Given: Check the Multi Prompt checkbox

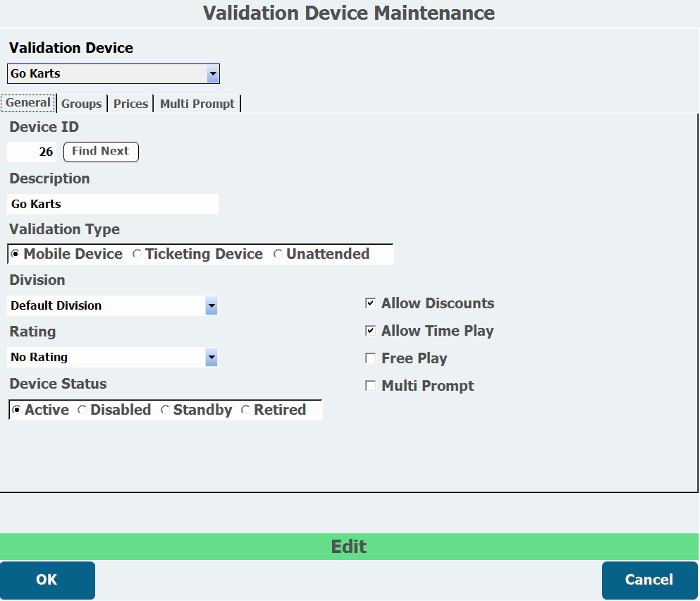Looking at the screenshot, I should [370, 386].
